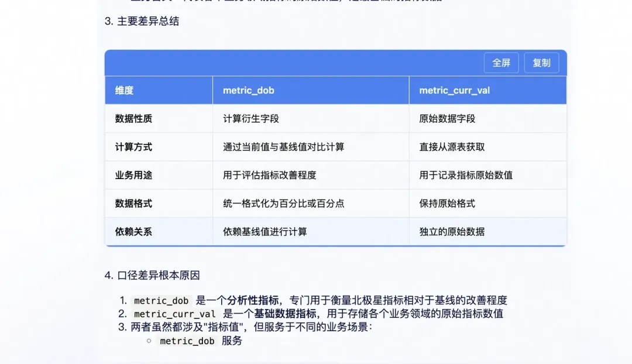Click the cell 保持原始格式
This screenshot has width=632, height=364.
click(x=447, y=203)
